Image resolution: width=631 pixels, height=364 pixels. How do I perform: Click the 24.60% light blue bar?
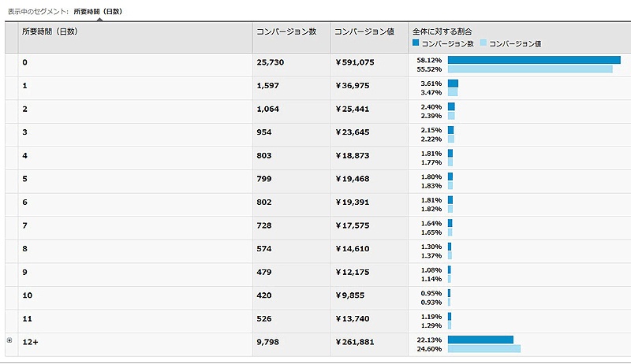click(484, 349)
